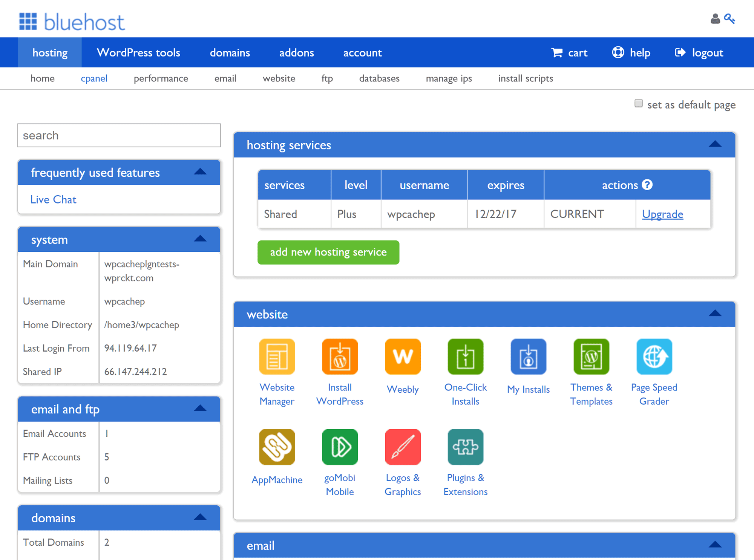Click the Shared service cell
Image resolution: width=754 pixels, height=560 pixels.
(x=294, y=214)
